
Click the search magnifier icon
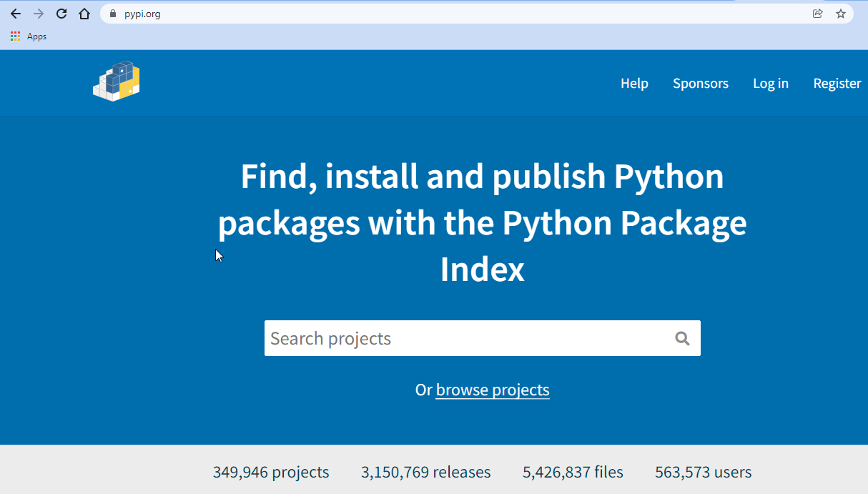pyautogui.click(x=682, y=338)
